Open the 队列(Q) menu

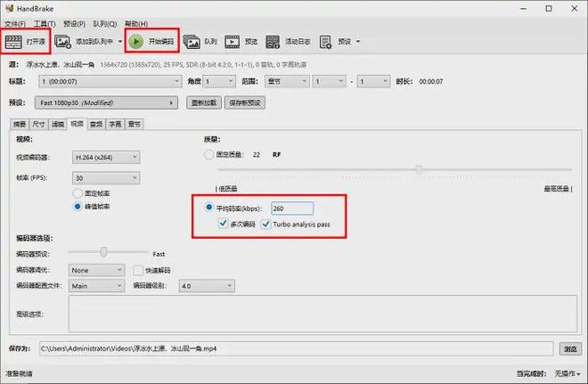click(105, 24)
